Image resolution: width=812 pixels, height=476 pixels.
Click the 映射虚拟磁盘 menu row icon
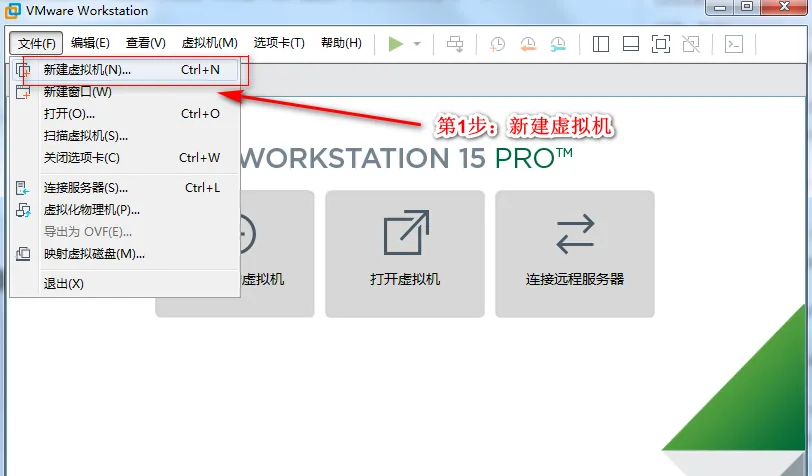point(23,254)
